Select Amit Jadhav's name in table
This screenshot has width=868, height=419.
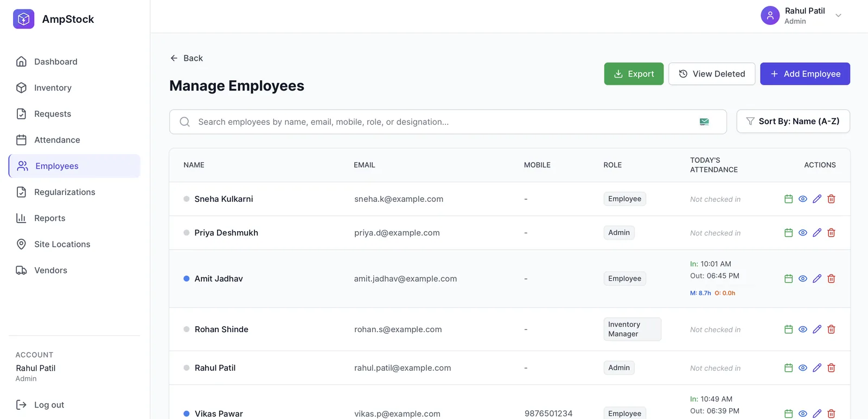pyautogui.click(x=219, y=279)
